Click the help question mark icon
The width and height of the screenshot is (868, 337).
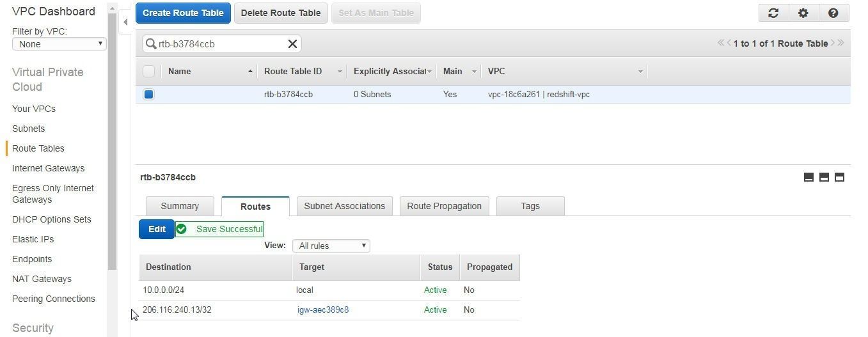(x=833, y=13)
